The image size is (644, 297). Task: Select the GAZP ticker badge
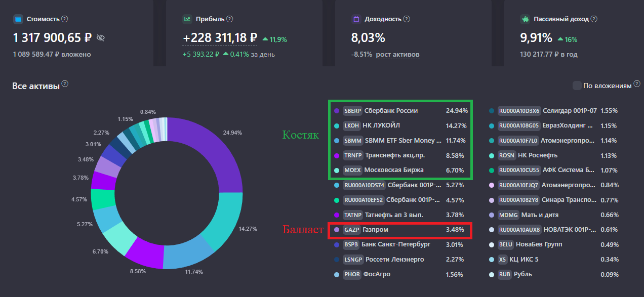(x=351, y=230)
